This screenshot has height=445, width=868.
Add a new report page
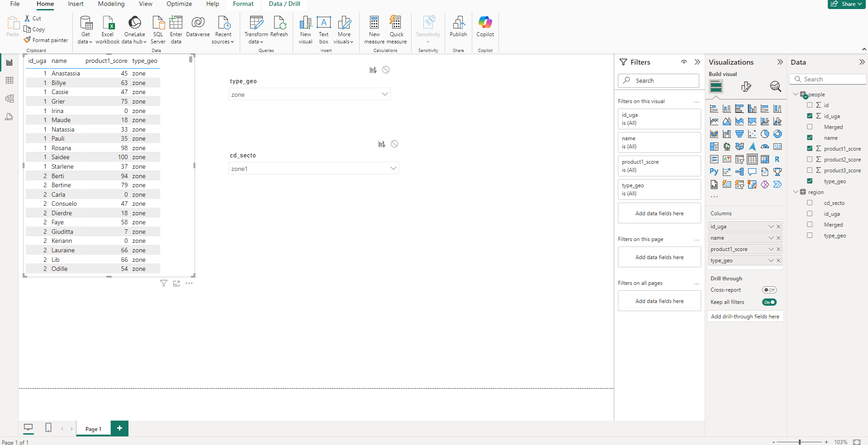coord(119,428)
